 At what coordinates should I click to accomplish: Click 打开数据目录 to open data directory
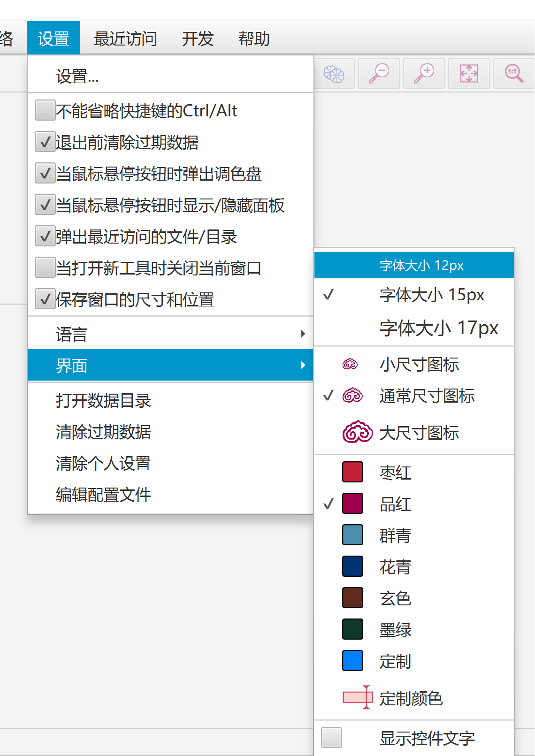(103, 401)
